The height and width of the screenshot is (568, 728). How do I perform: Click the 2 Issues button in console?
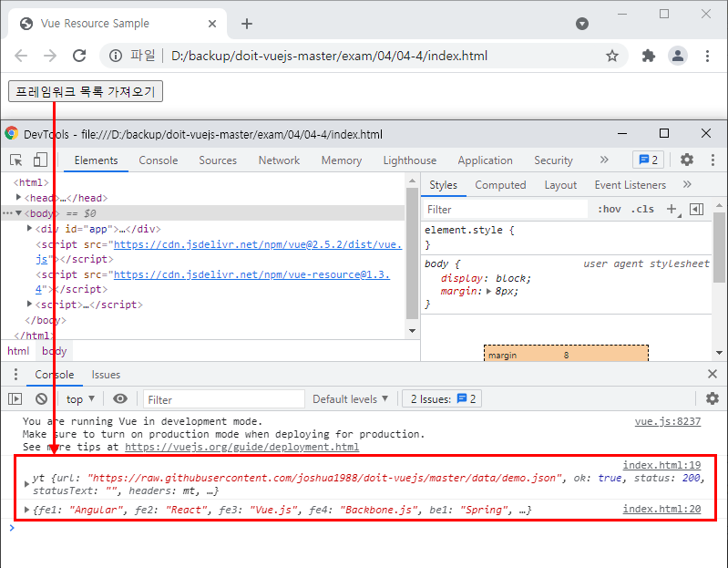(443, 399)
